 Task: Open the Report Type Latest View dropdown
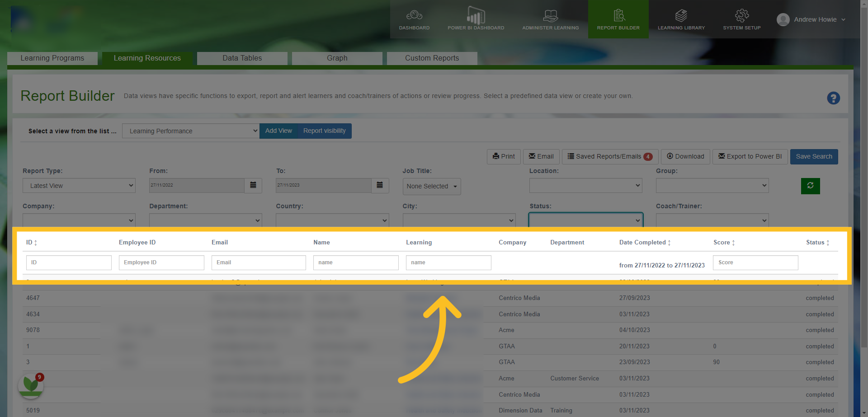[x=79, y=186]
